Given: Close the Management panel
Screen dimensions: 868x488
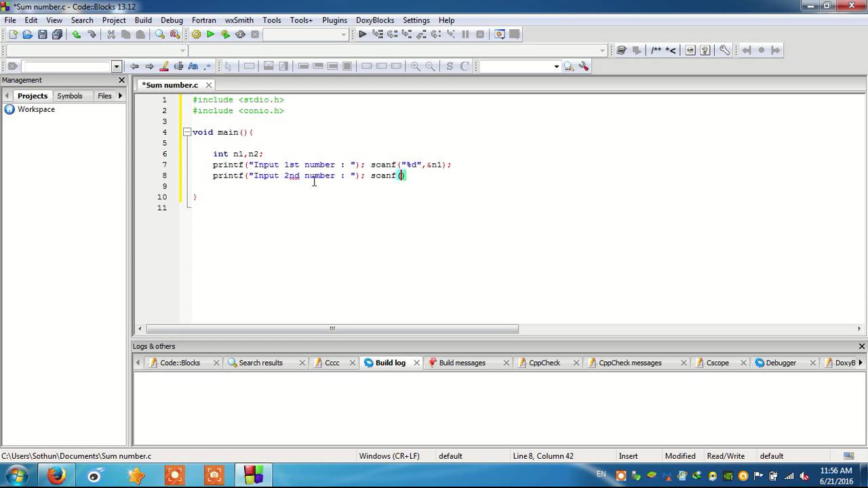Looking at the screenshot, I should pyautogui.click(x=121, y=80).
